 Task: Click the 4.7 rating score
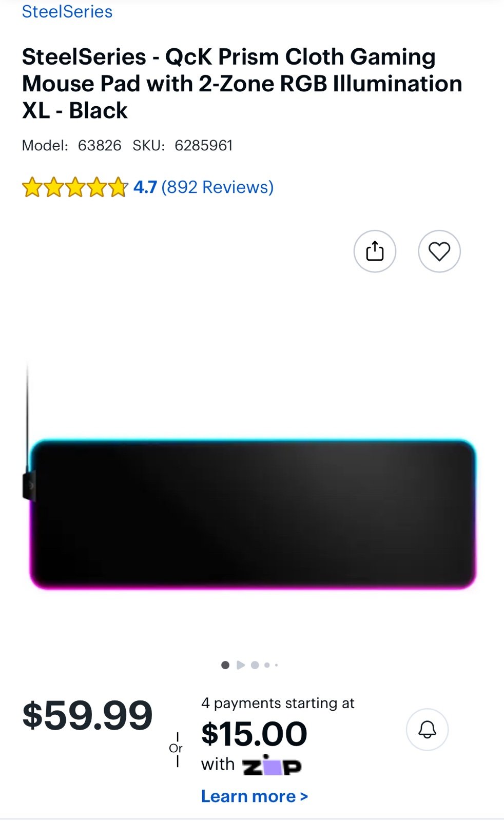point(145,187)
